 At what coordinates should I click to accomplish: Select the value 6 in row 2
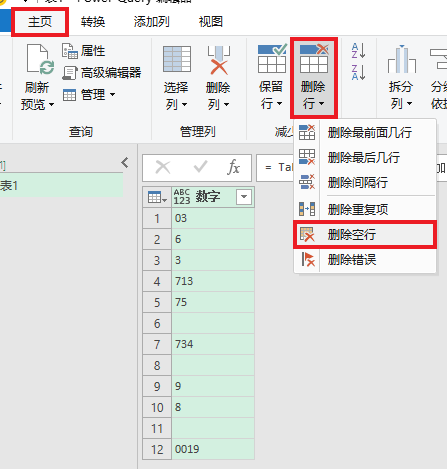pos(213,239)
